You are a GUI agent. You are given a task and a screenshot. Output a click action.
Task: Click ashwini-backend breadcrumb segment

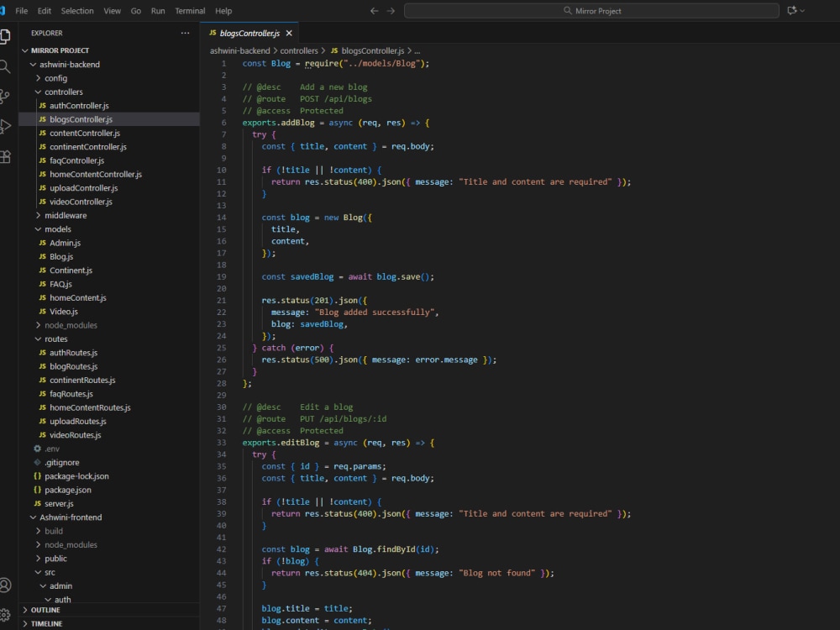point(240,51)
